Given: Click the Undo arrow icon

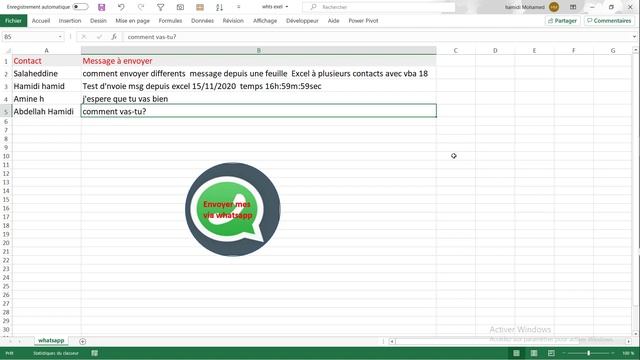Looking at the screenshot, I should [121, 7].
